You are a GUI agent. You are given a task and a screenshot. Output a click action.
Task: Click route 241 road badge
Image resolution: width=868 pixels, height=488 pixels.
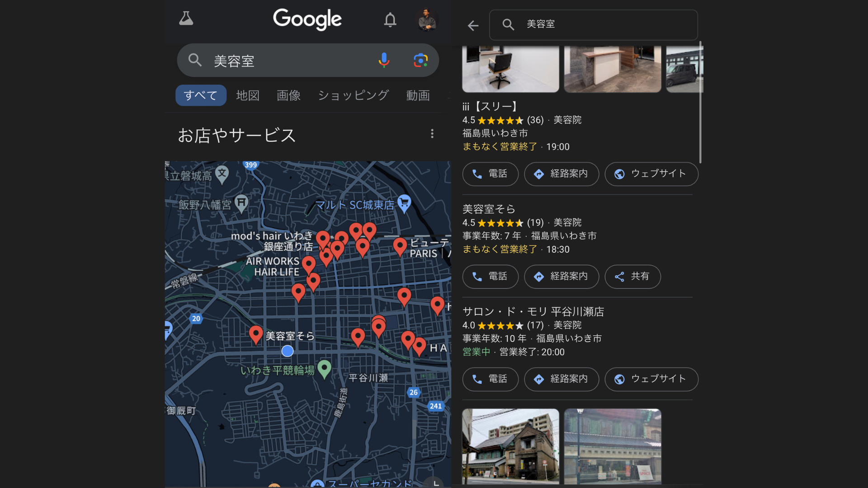[436, 406]
